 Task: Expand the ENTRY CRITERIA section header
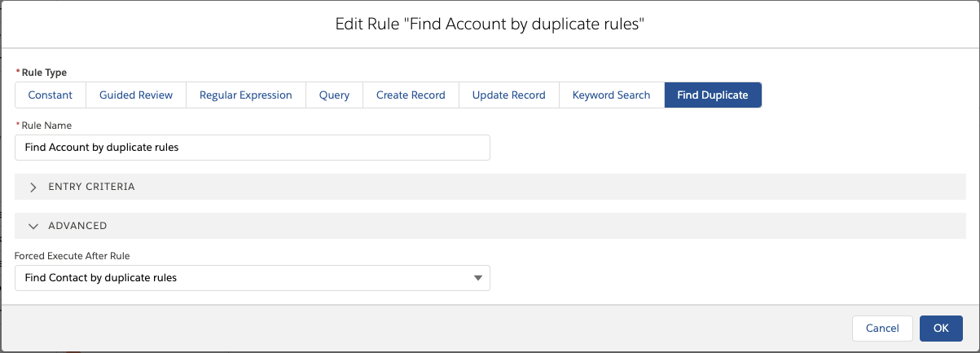click(91, 187)
